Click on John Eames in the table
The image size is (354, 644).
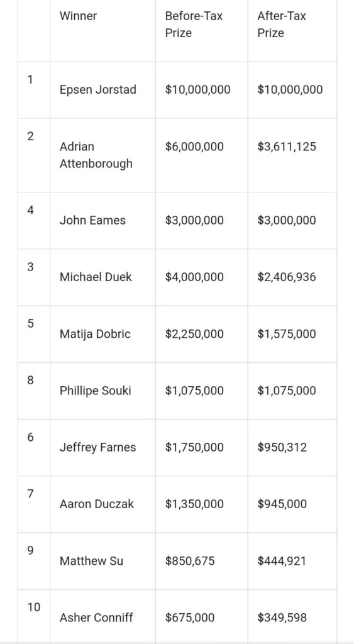[92, 220]
